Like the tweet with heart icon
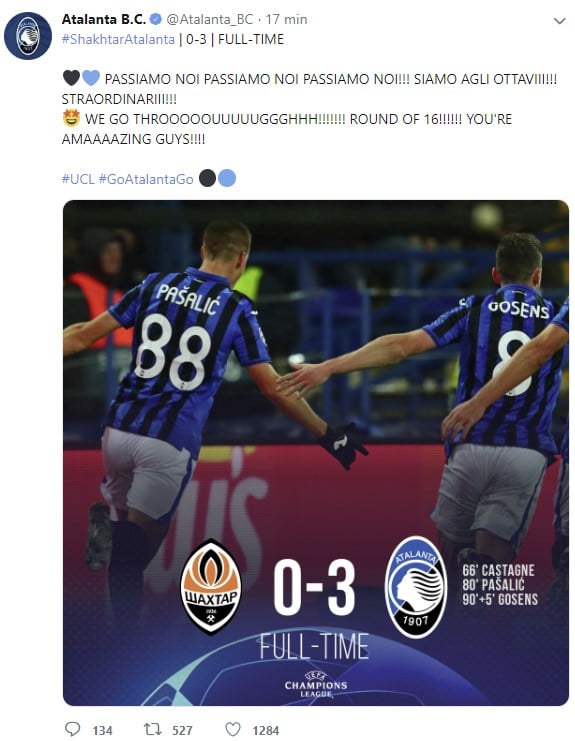Image resolution: width=575 pixels, height=741 pixels. [232, 729]
